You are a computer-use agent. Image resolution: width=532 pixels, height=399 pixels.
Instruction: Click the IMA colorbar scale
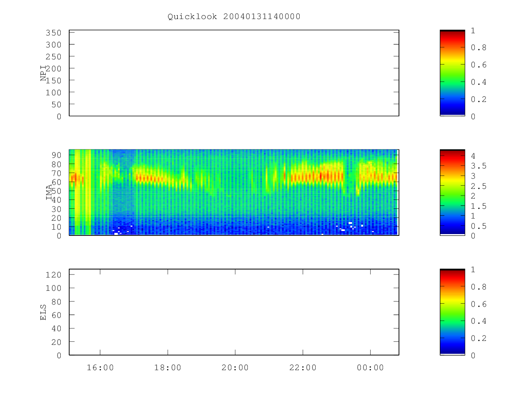452,192
